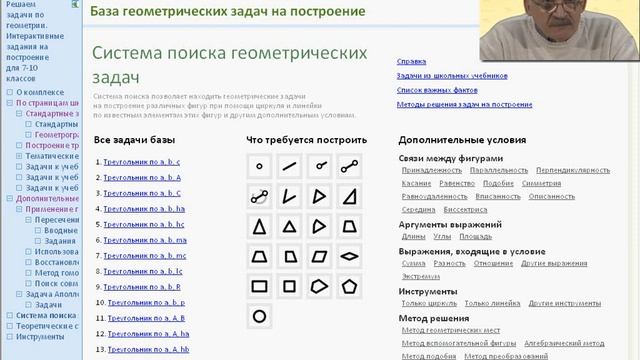
Task: Select the arc over segment icon
Action: [259, 196]
